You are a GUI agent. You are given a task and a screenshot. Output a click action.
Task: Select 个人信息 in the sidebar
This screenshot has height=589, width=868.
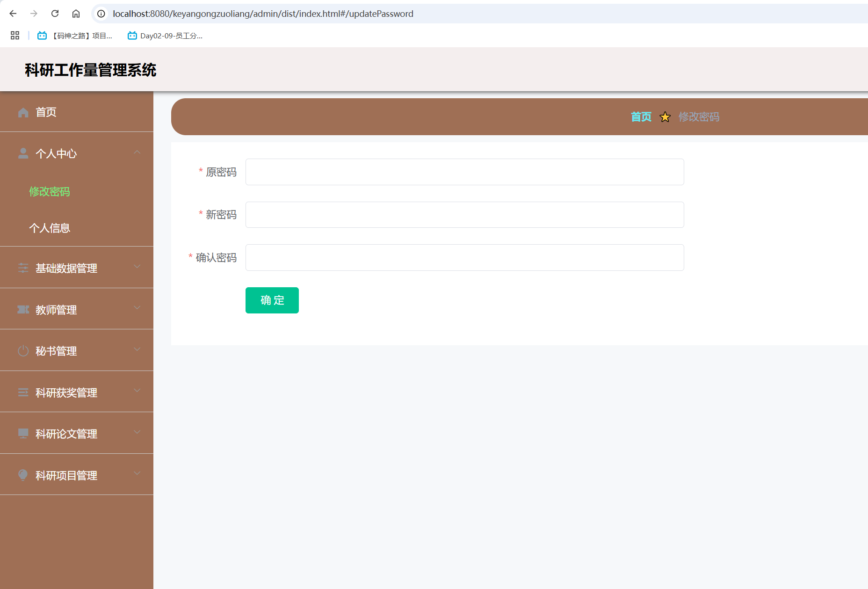pyautogui.click(x=50, y=228)
